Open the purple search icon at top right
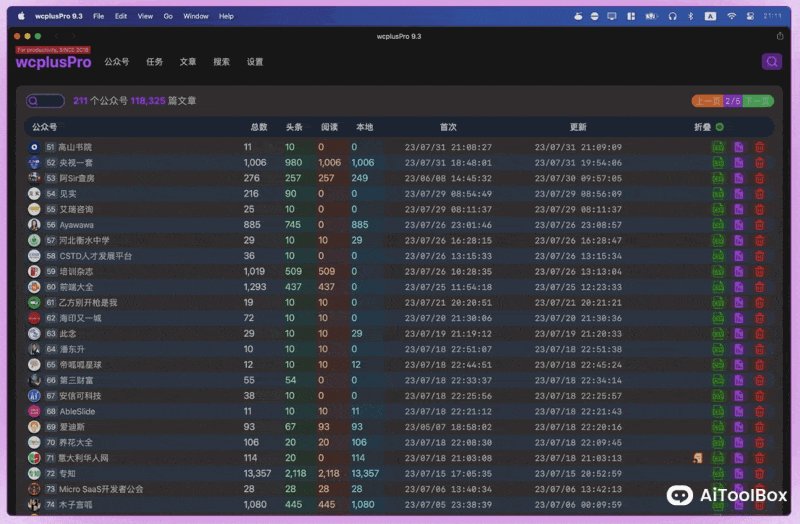 pyautogui.click(x=771, y=62)
